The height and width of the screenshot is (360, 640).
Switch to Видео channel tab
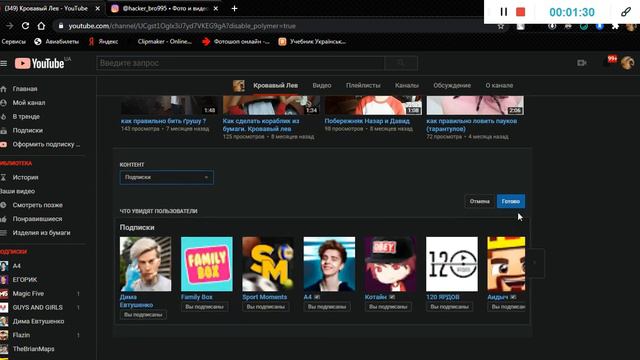(322, 85)
